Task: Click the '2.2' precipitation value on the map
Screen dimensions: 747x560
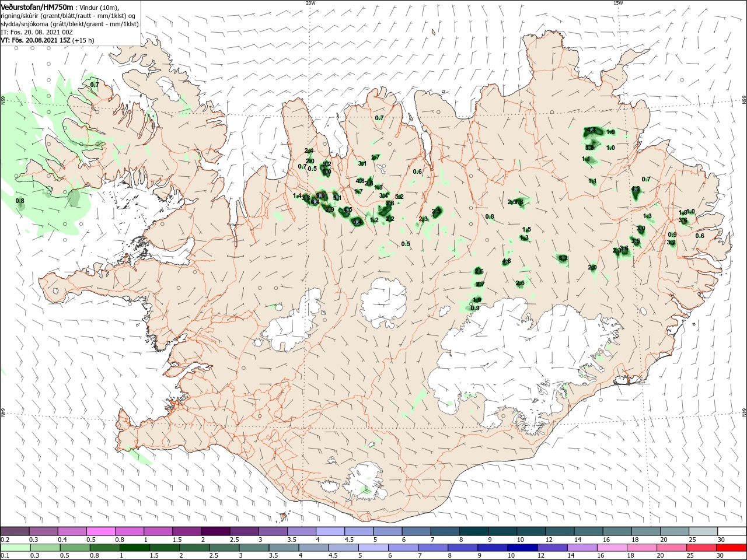Action: [390, 219]
